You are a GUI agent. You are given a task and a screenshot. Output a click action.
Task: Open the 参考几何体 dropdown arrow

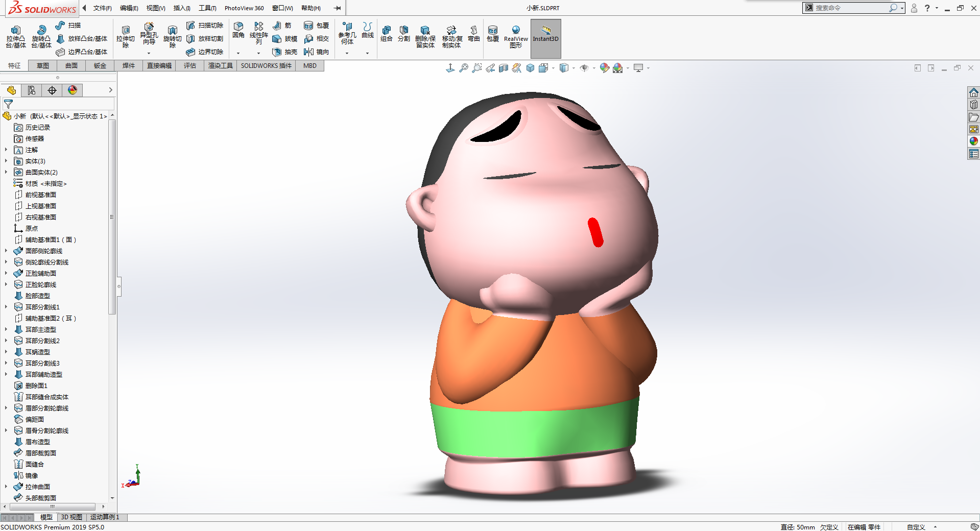[347, 53]
